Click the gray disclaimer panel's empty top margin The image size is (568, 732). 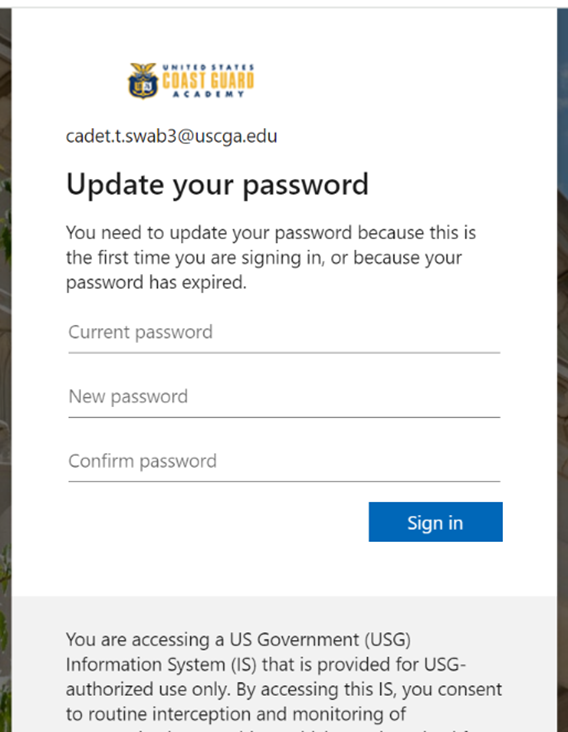point(284,612)
